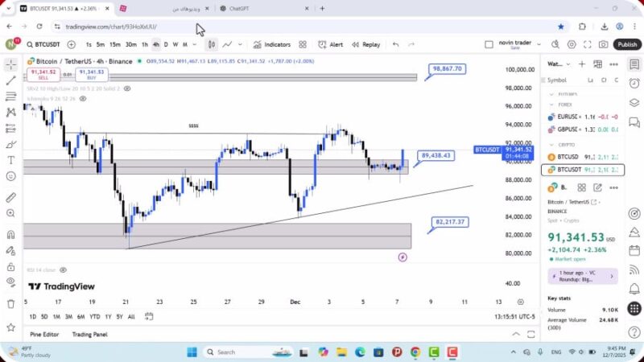
Task: Toggle RSI 14 indicator visibility
Action: point(63,270)
